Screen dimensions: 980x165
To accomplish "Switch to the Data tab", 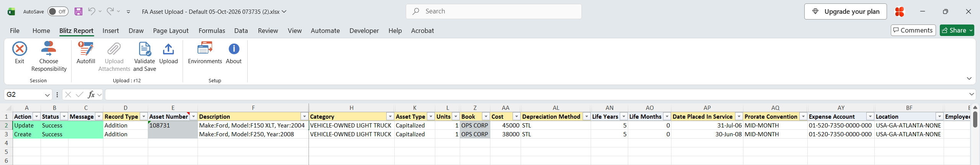I will tap(241, 31).
